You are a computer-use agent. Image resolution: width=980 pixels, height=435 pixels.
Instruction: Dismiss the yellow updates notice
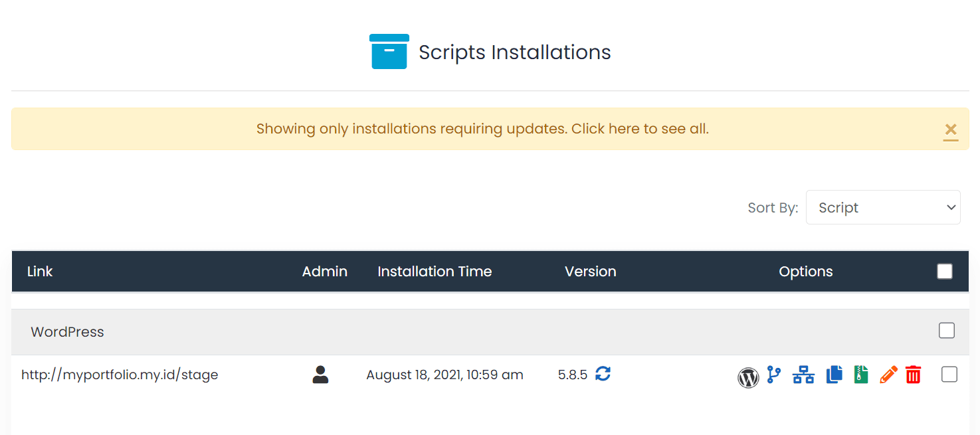point(950,130)
